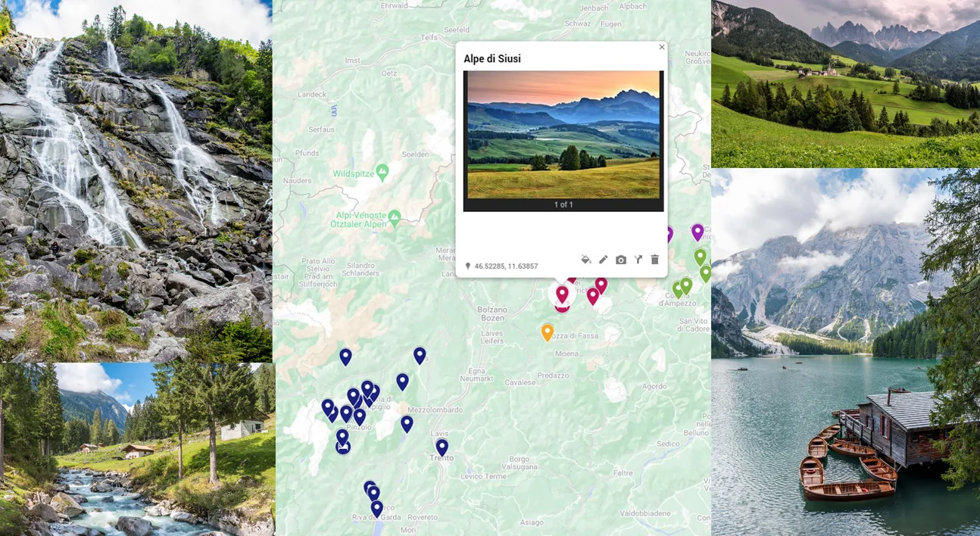Viewport: 980px width, 536px height.
Task: Open the marker style paint bucket
Action: coord(585,260)
